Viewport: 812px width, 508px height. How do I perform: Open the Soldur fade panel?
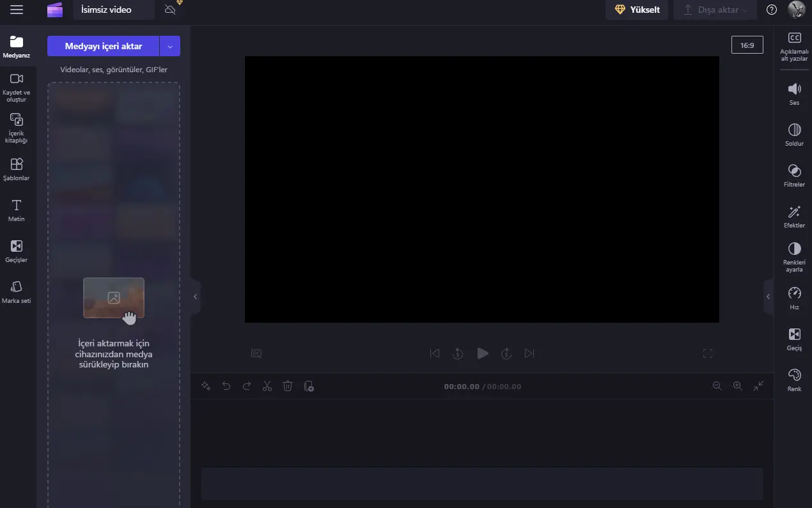pyautogui.click(x=794, y=135)
